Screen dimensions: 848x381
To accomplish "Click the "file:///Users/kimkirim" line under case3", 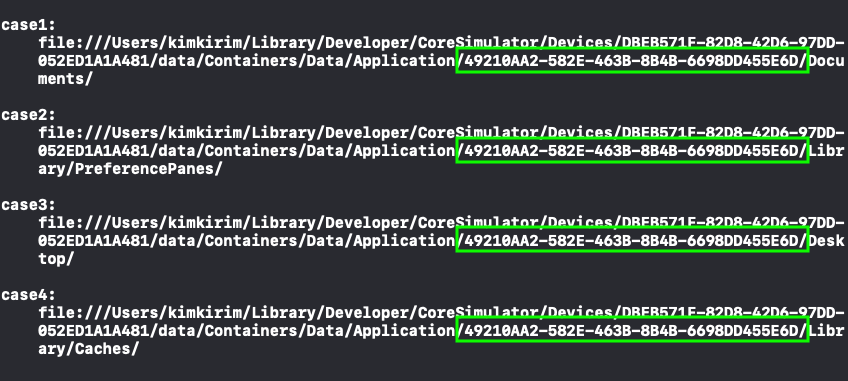I will pyautogui.click(x=441, y=223).
